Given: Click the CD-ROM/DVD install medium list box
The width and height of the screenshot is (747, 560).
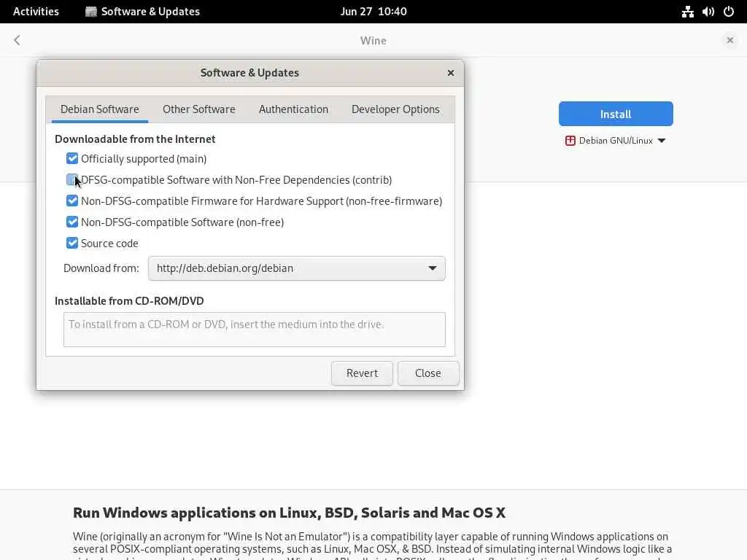Looking at the screenshot, I should 255,330.
